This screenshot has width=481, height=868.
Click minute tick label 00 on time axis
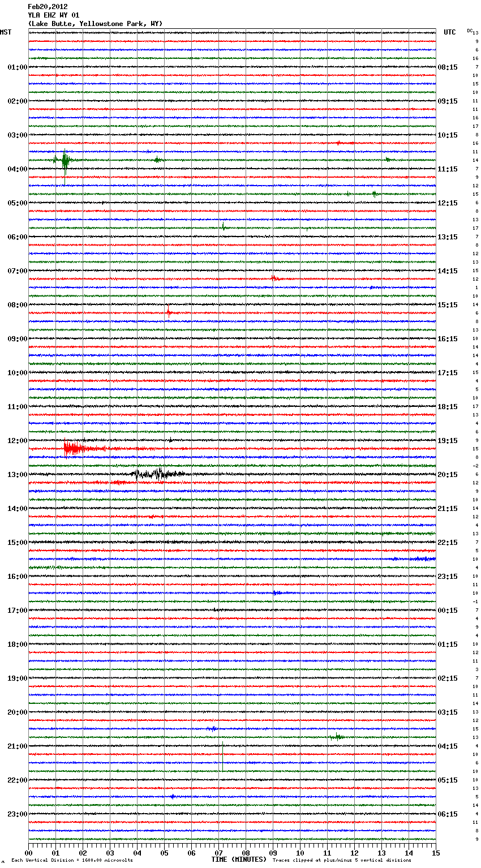[29, 853]
